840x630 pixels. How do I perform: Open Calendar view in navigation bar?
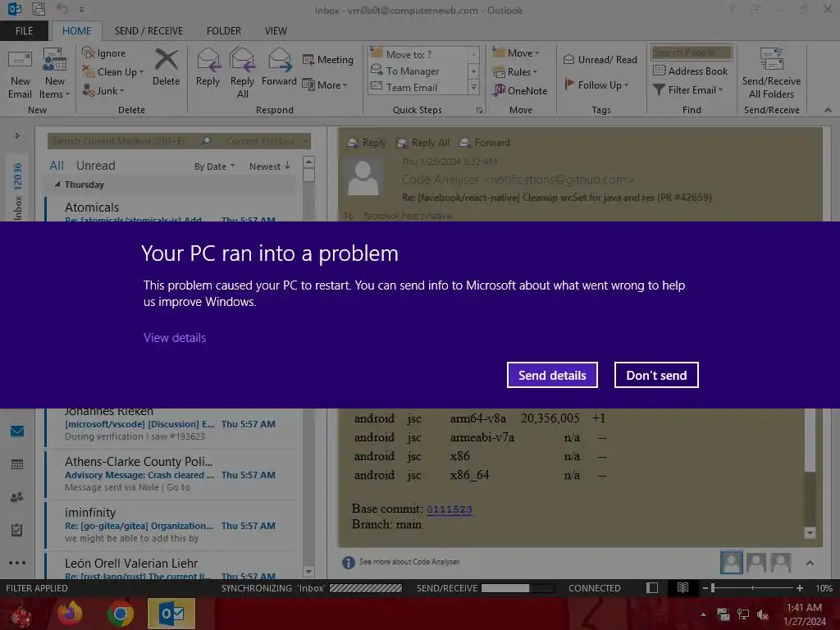pos(17,464)
